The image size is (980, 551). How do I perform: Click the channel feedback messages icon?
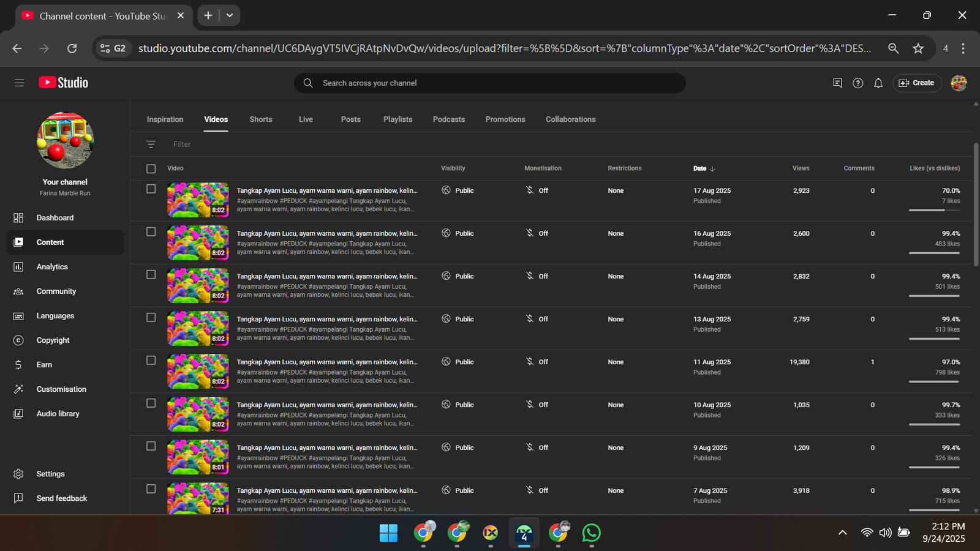[837, 83]
